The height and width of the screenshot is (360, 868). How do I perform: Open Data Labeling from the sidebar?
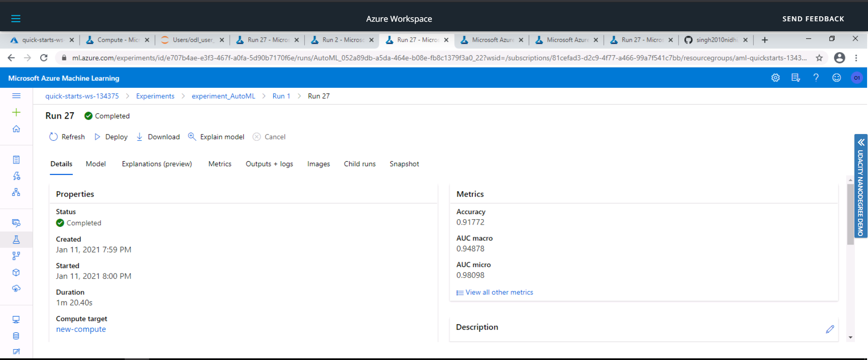(16, 351)
